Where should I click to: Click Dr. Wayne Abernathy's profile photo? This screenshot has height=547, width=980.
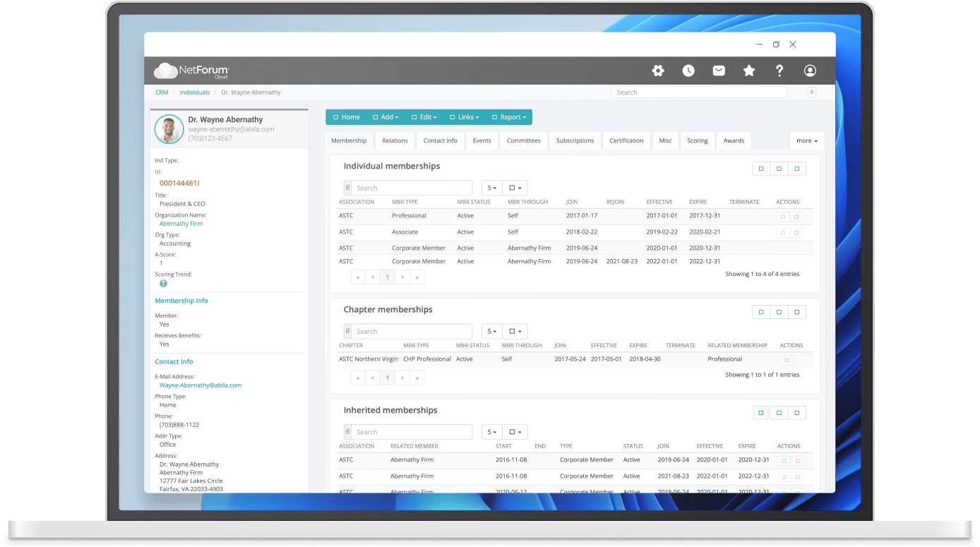coord(169,129)
